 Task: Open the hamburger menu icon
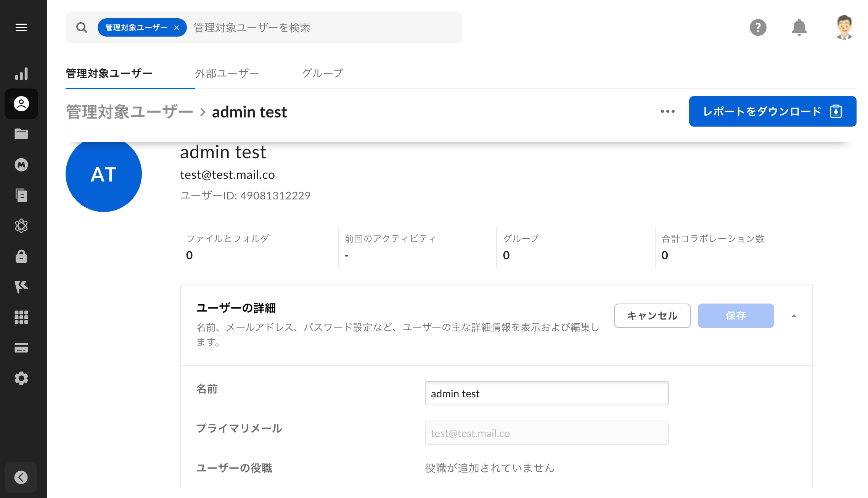[x=21, y=27]
